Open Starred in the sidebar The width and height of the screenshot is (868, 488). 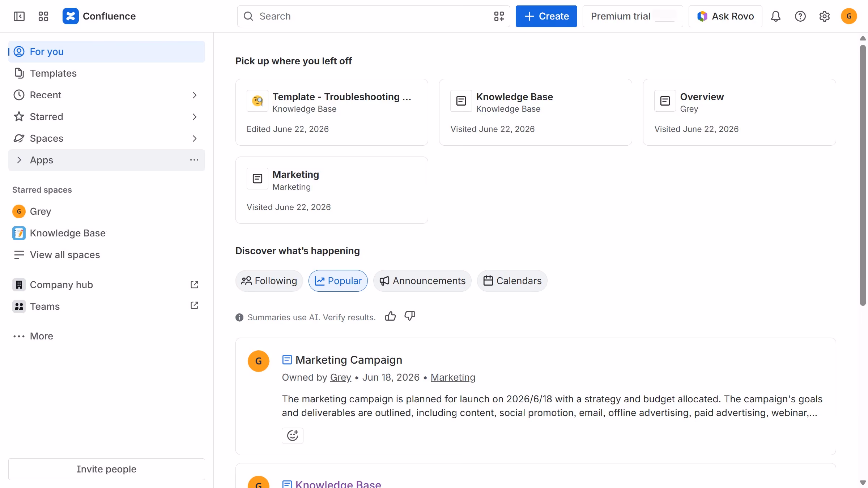coord(107,117)
